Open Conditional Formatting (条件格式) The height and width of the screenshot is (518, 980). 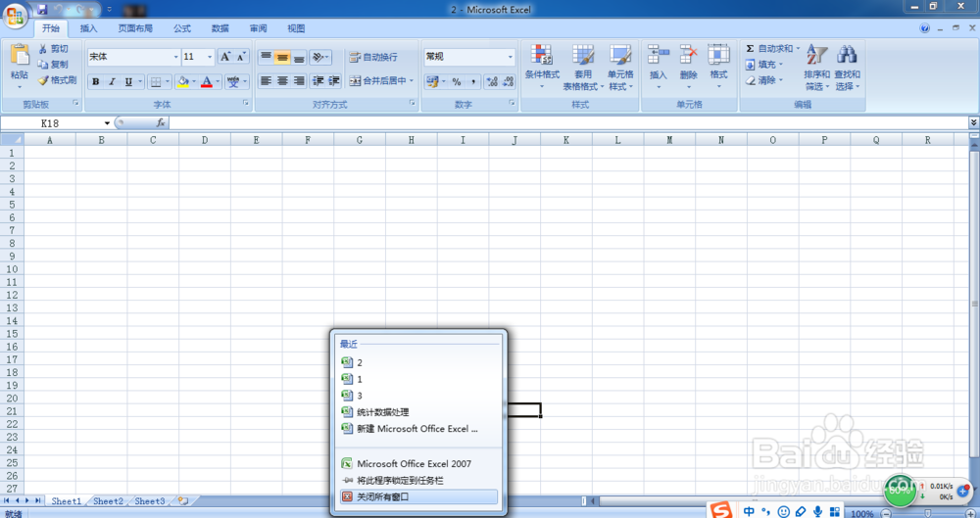coord(542,67)
